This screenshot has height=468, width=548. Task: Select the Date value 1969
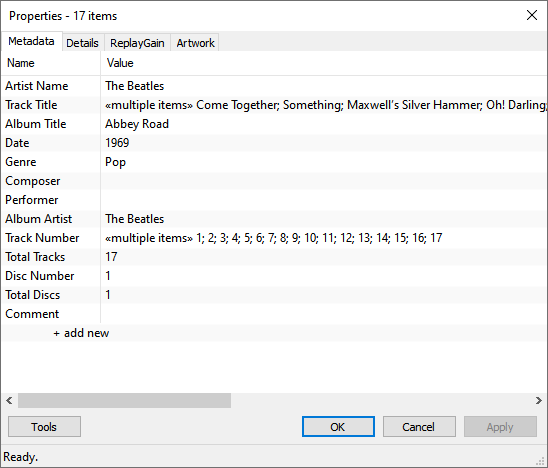(x=117, y=143)
